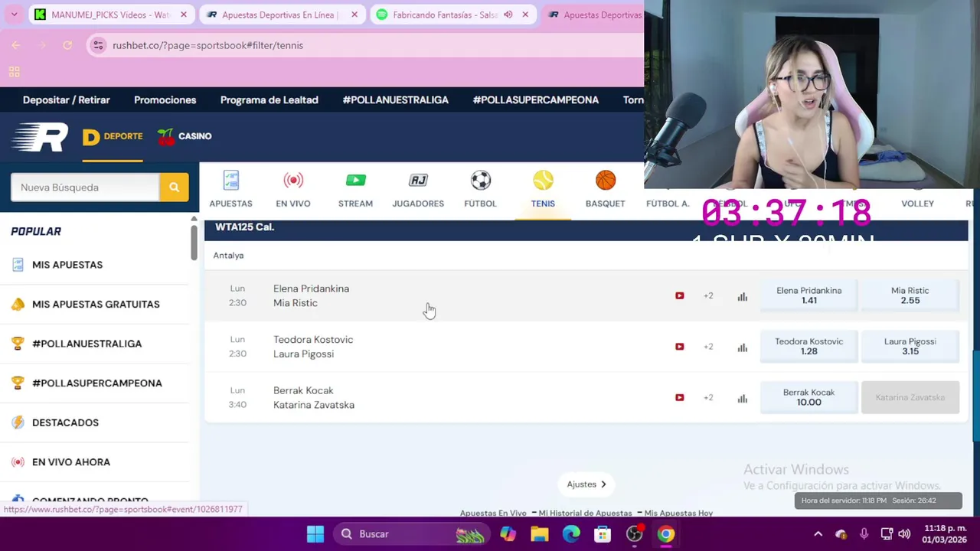Open the Casino cherry section
This screenshot has width=980, height=551.
click(x=184, y=136)
